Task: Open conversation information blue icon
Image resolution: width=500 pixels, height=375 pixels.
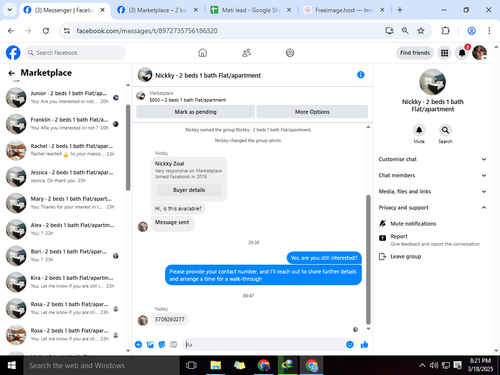Action: 361,75
